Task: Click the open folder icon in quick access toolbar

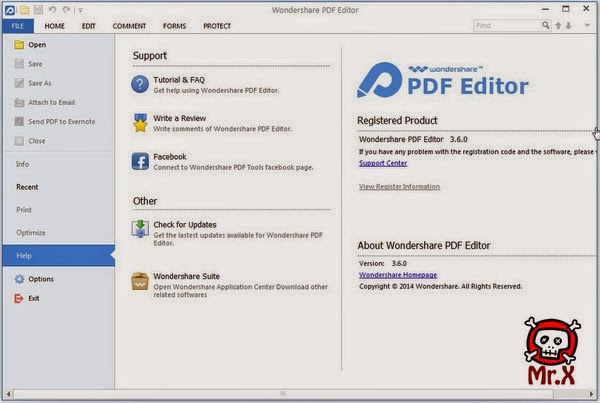Action: tap(24, 10)
